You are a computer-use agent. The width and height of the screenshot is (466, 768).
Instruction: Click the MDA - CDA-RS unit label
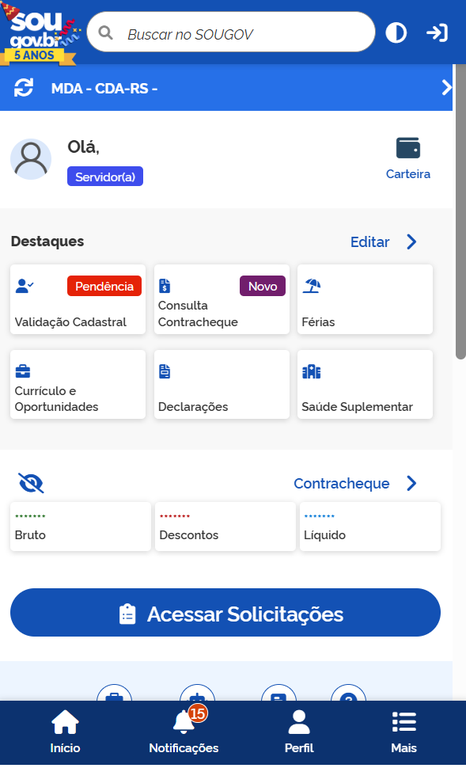[104, 89]
